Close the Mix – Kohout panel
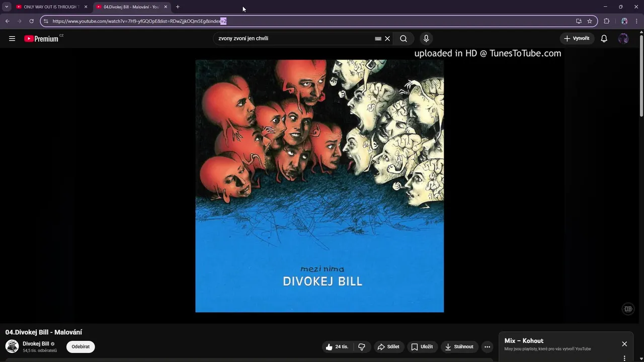 [x=624, y=344]
